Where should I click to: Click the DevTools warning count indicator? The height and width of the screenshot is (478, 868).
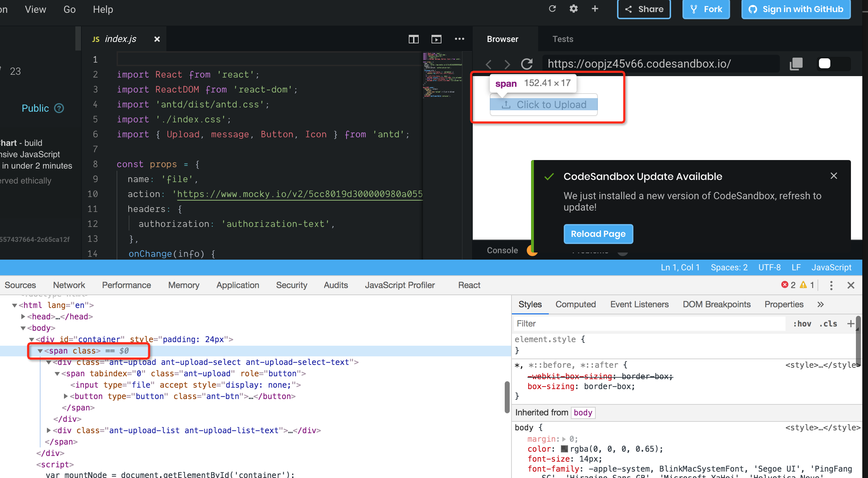click(x=807, y=285)
